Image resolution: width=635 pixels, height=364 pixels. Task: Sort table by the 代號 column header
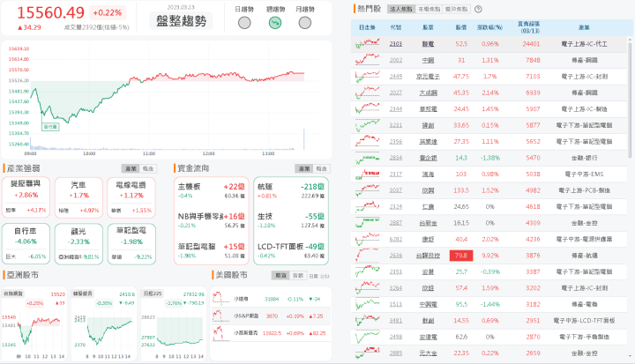coord(396,27)
